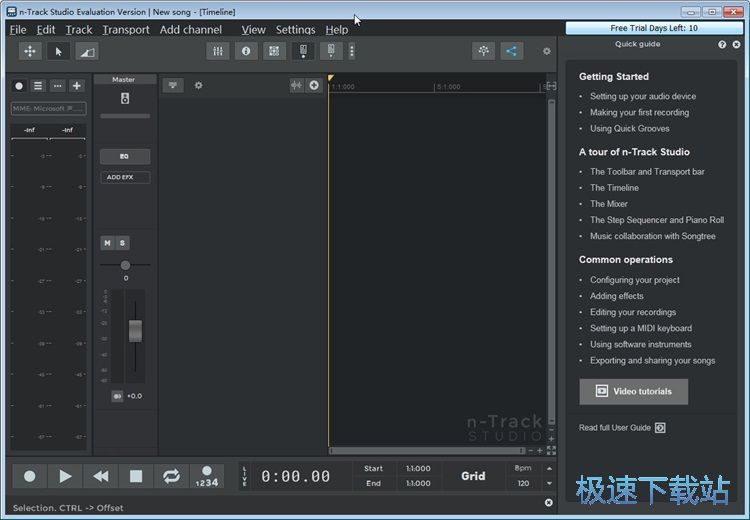Mute the Master channel
The height and width of the screenshot is (520, 750).
[x=108, y=243]
